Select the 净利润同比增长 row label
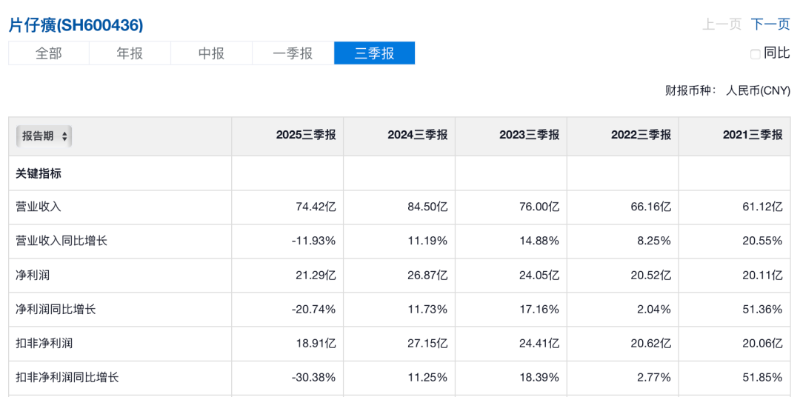Screen dimensions: 800x397 pyautogui.click(x=56, y=309)
